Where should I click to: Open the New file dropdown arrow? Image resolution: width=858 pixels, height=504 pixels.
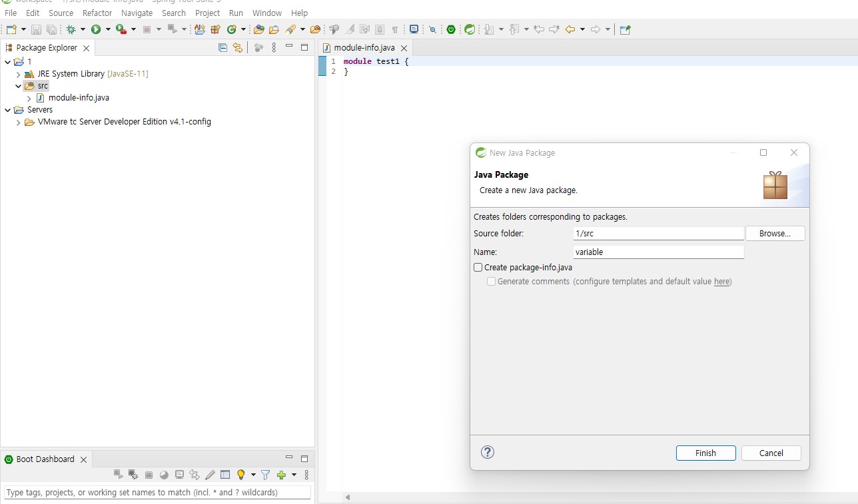click(x=23, y=29)
